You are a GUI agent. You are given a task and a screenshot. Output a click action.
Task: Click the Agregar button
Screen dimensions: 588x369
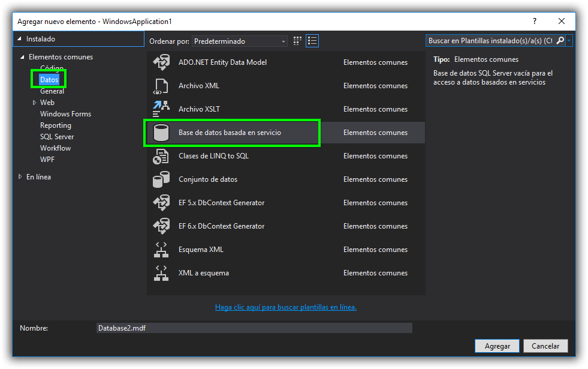click(x=497, y=346)
